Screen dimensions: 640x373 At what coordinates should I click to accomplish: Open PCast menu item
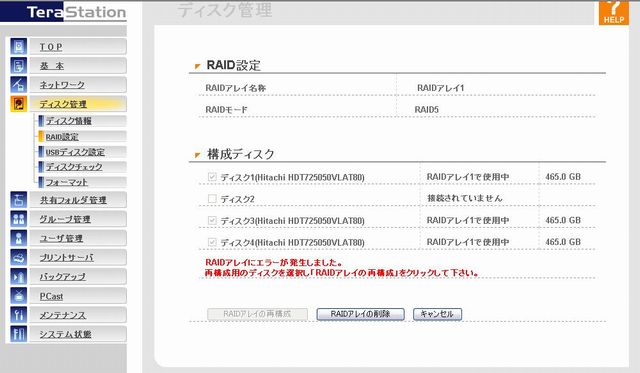tap(78, 295)
